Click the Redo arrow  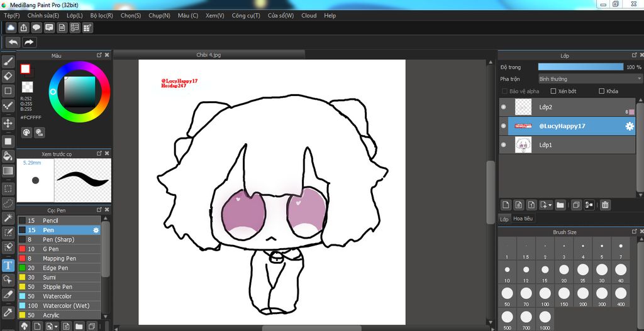[x=29, y=42]
